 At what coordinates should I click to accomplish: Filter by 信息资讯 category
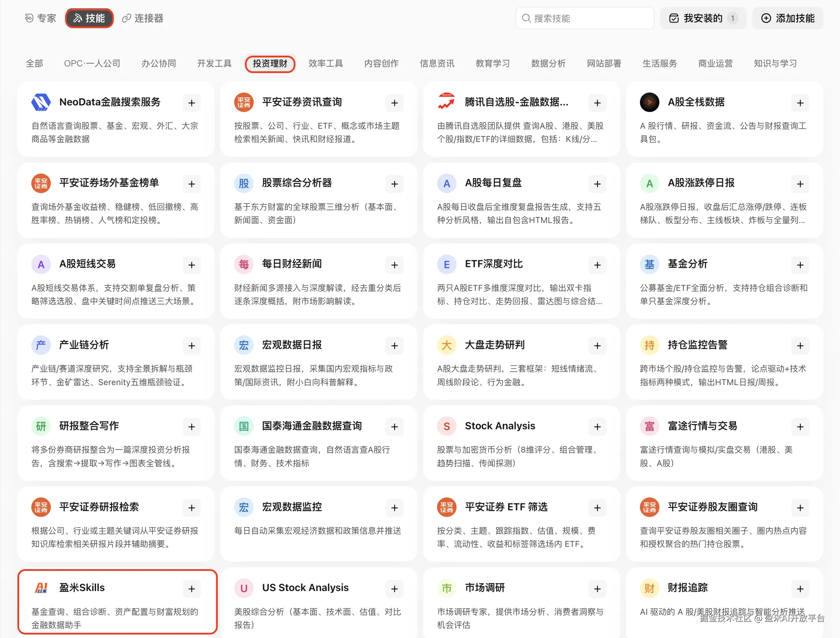coord(437,63)
